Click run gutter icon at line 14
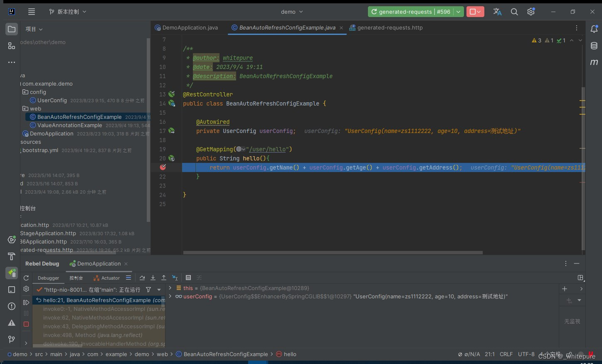This screenshot has height=364, width=602. 171,103
